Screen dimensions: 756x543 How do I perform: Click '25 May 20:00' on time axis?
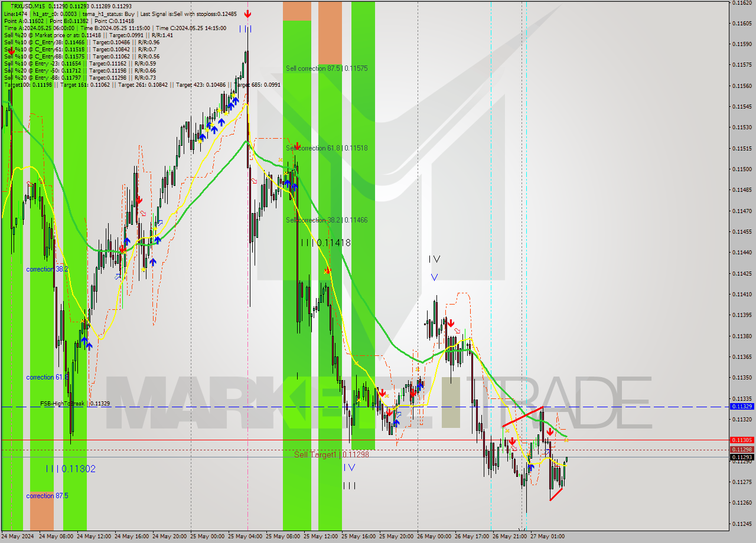pos(396,537)
